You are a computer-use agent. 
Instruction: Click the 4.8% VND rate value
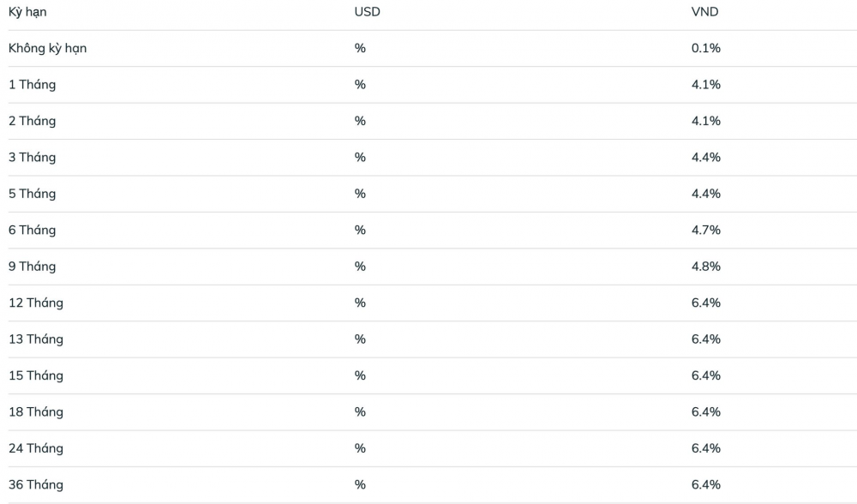click(x=705, y=267)
